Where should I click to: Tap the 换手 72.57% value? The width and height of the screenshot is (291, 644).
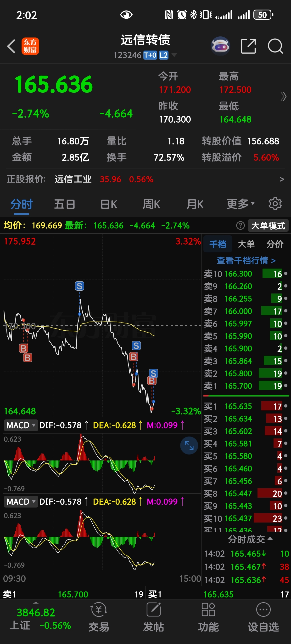point(169,157)
